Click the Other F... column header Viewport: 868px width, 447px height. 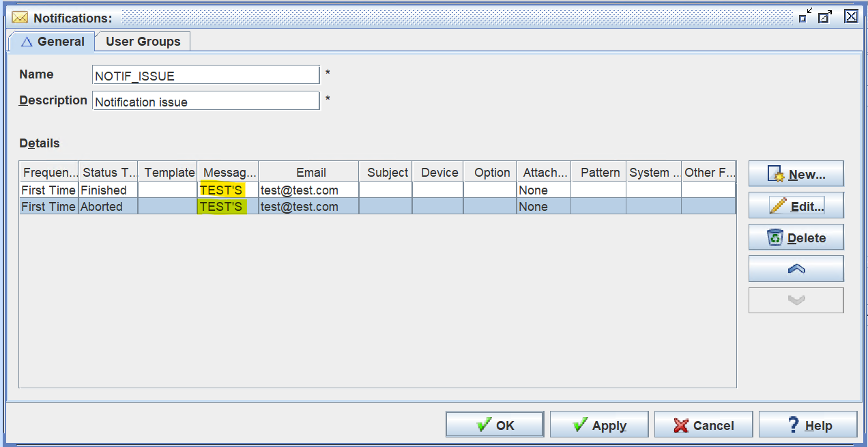coord(708,172)
